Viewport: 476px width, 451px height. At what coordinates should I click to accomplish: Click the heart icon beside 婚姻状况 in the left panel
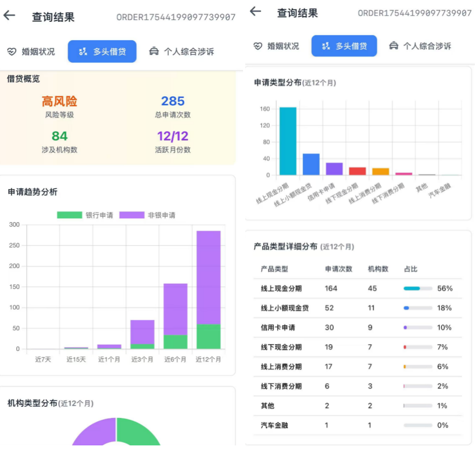coord(12,51)
